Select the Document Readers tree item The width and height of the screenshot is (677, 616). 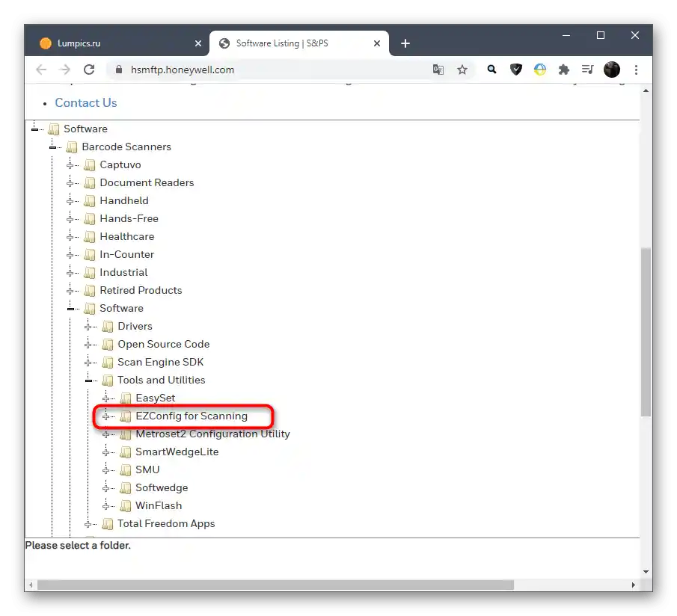click(x=147, y=182)
